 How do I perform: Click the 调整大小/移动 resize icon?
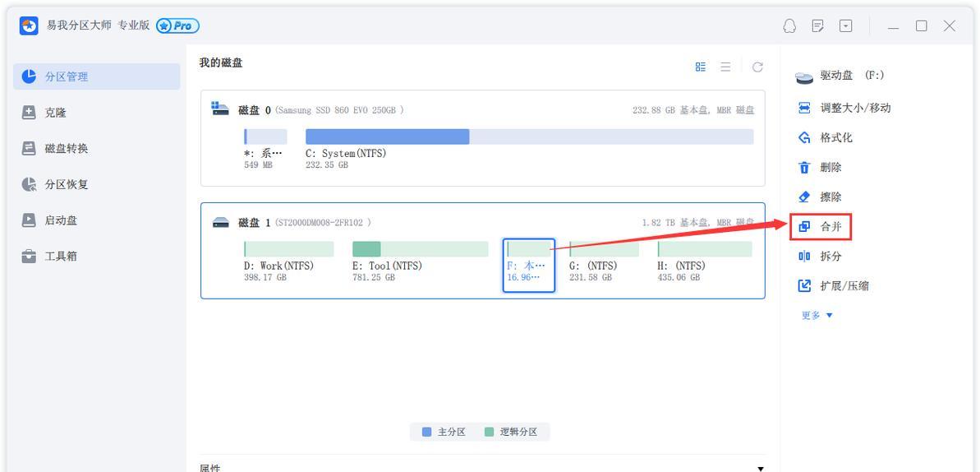[x=804, y=108]
